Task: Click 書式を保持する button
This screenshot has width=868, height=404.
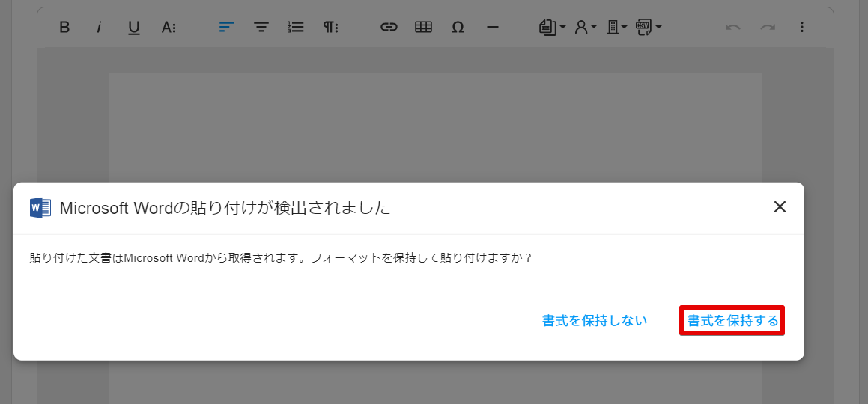Action: [732, 320]
